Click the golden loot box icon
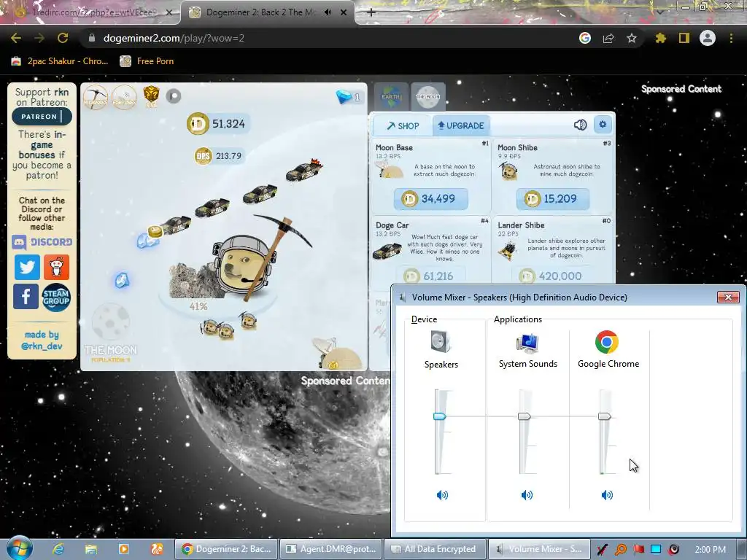 coord(151,96)
